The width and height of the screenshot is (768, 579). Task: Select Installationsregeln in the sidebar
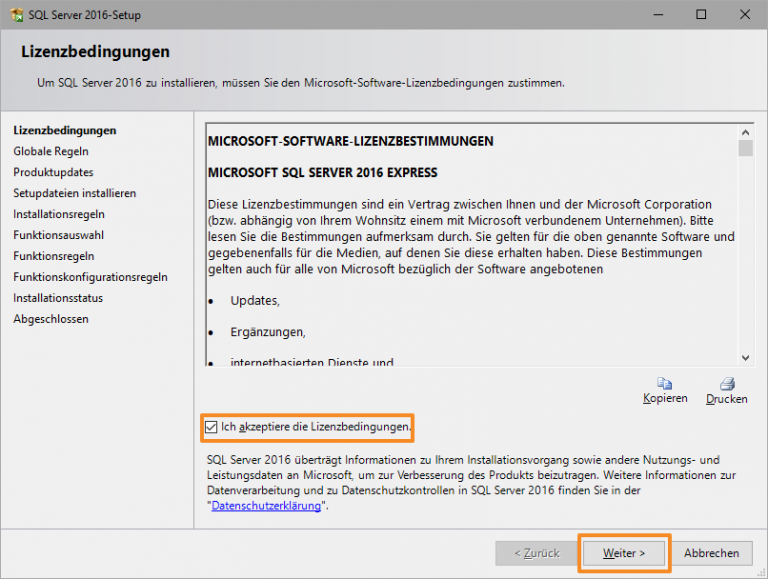tap(59, 214)
